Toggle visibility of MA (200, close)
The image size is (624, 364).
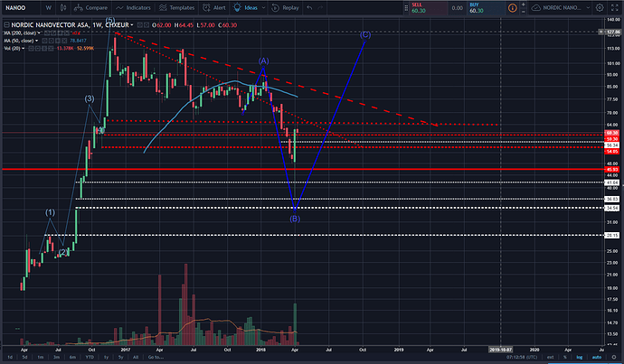pos(46,33)
